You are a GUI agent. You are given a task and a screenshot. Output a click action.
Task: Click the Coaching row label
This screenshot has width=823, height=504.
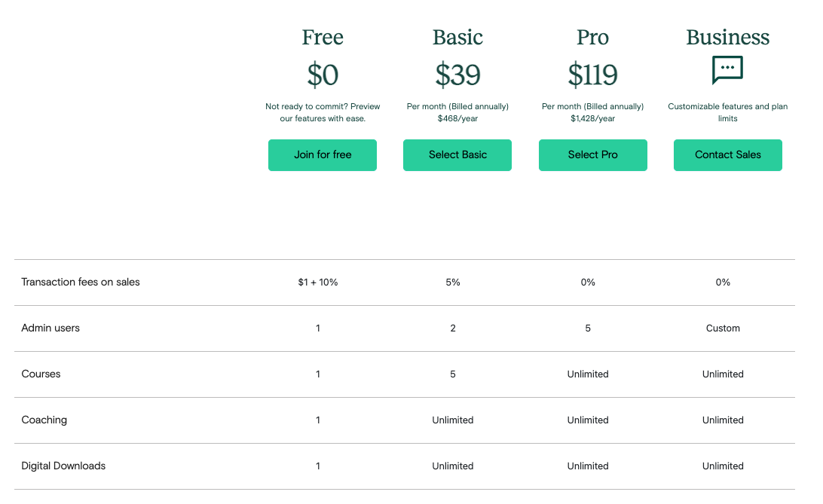click(44, 420)
